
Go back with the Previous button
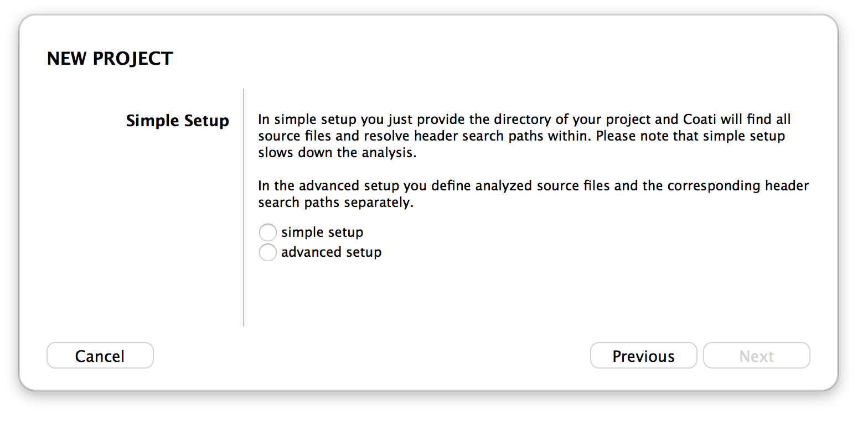pos(643,356)
